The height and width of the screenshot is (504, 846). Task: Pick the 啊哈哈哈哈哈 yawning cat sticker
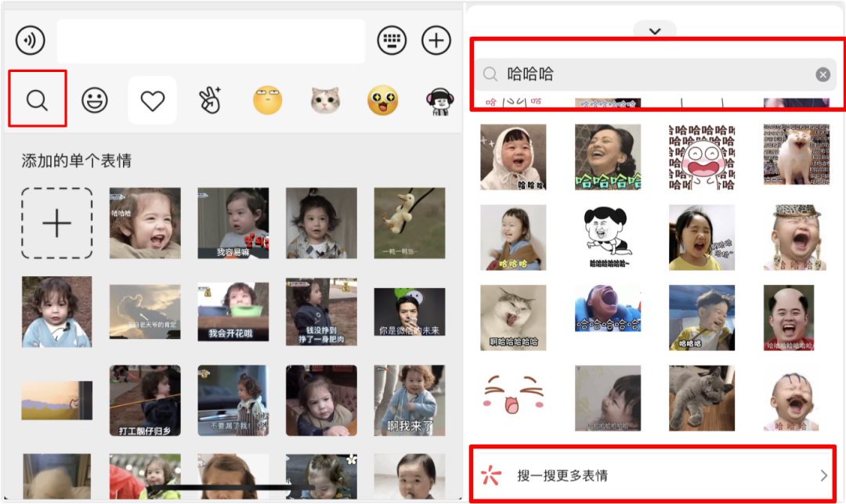click(x=513, y=318)
